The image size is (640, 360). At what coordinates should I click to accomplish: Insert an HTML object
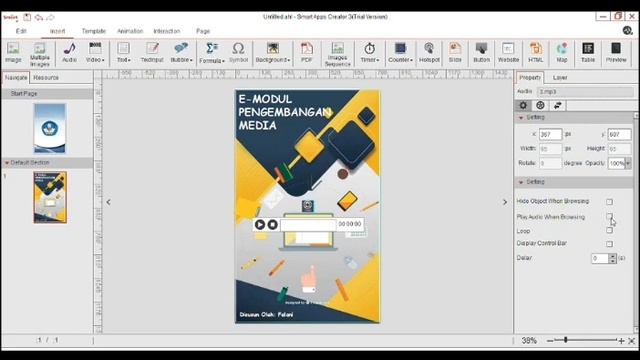click(536, 53)
